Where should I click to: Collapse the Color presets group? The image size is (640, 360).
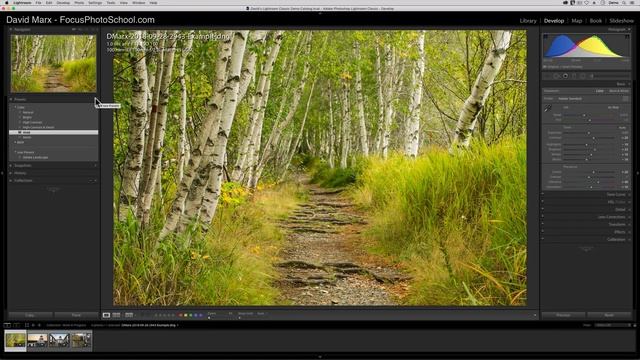point(16,107)
